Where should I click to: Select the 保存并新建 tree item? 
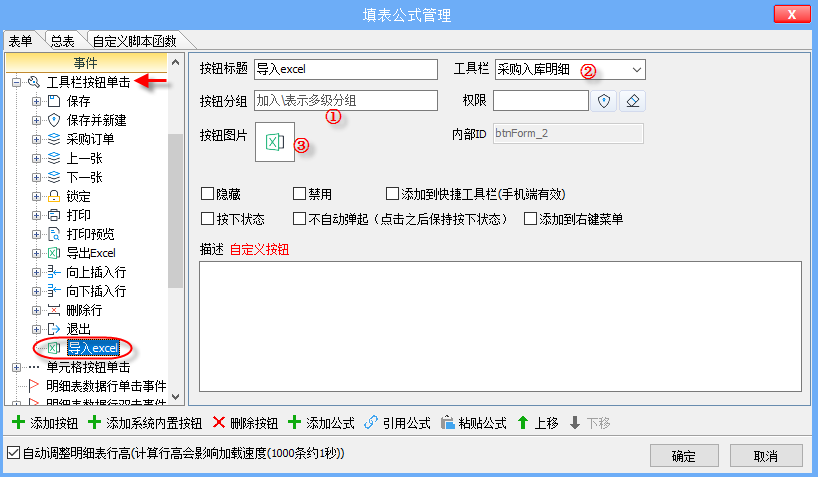[97, 120]
